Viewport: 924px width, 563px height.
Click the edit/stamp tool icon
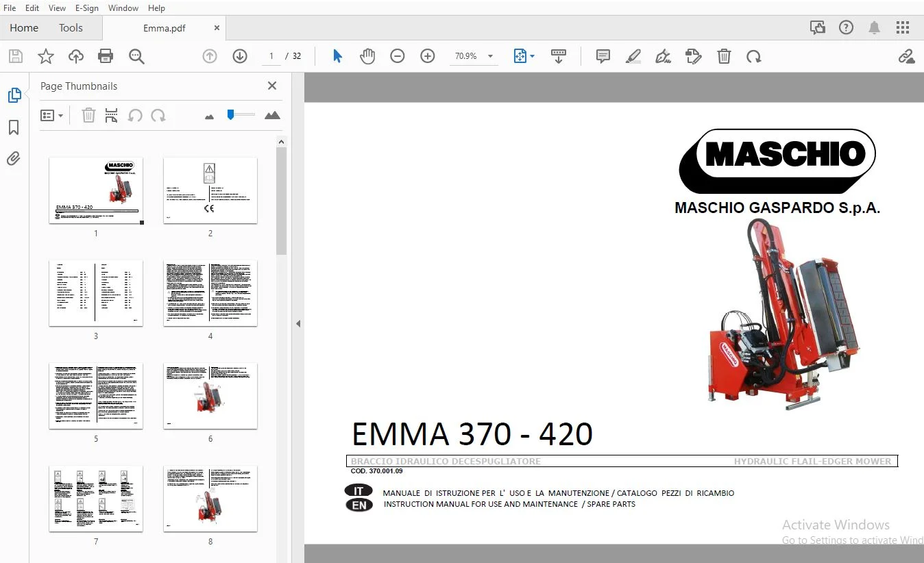coord(694,56)
